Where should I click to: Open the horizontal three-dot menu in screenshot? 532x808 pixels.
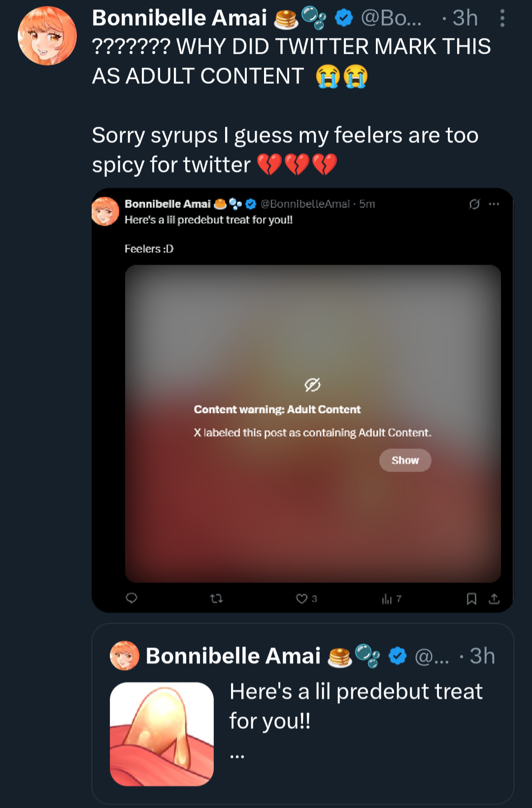(x=494, y=204)
